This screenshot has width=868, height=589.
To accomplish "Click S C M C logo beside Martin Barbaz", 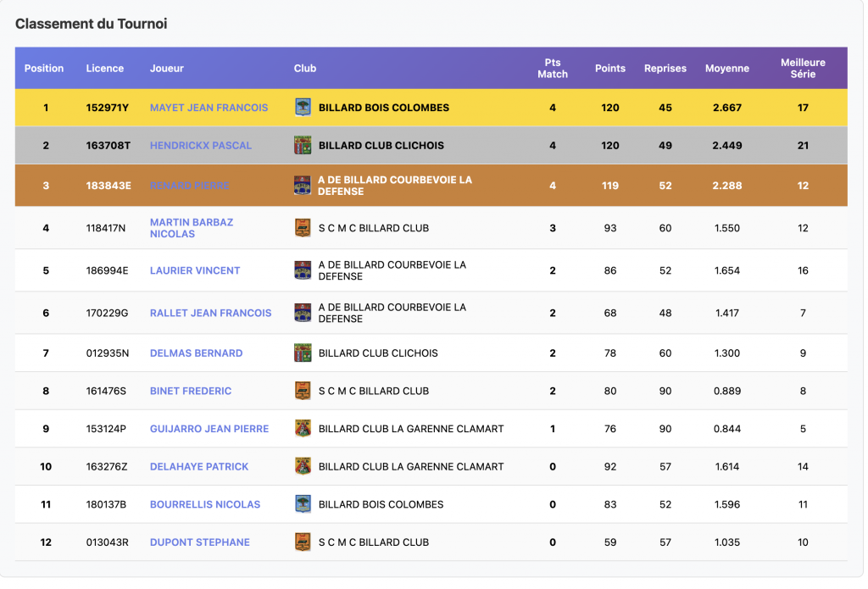I will [x=303, y=228].
